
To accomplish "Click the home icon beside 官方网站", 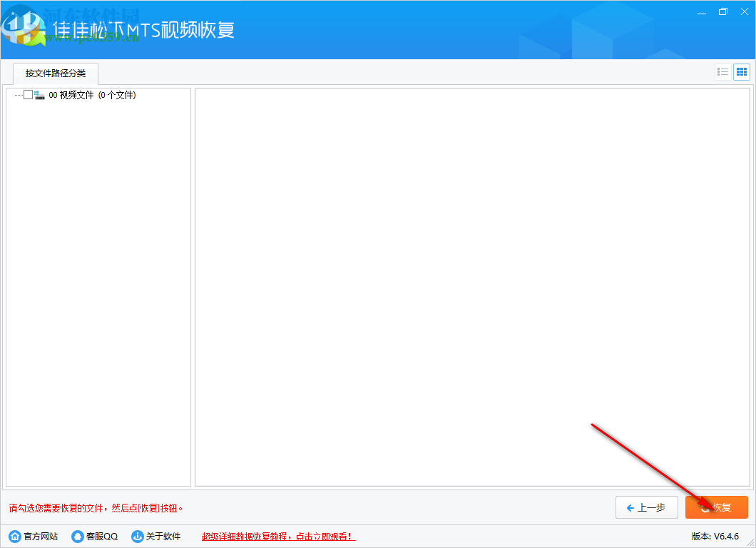I will click(x=16, y=536).
